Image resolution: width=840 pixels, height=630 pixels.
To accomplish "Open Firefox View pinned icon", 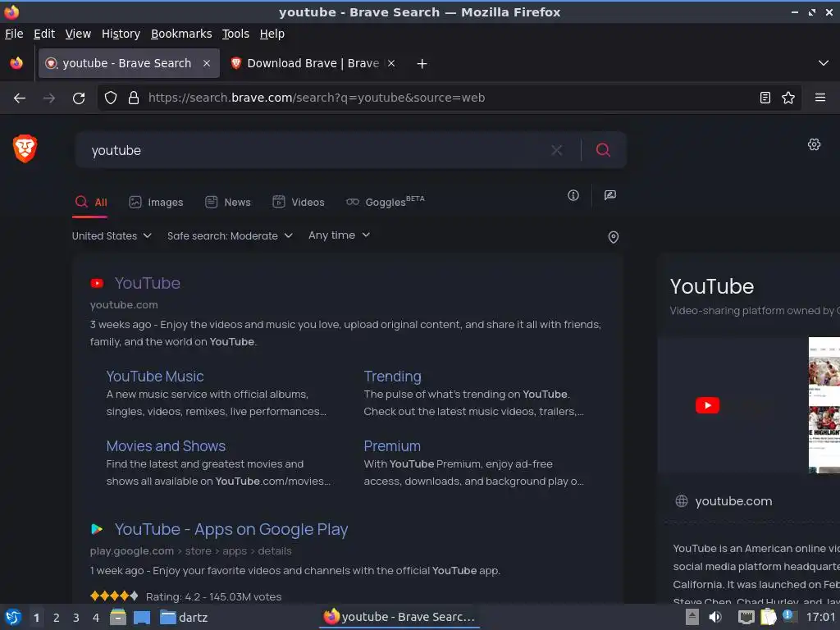I will coord(16,63).
